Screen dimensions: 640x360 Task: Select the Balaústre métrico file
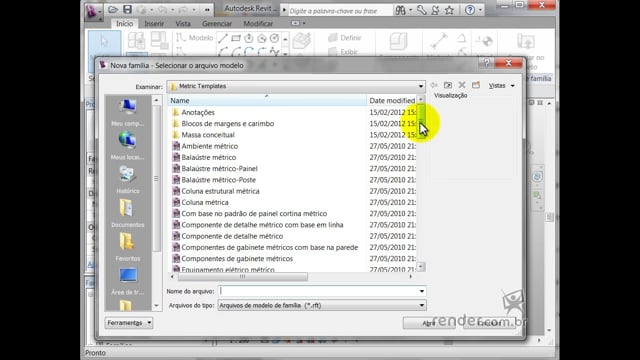(209, 157)
